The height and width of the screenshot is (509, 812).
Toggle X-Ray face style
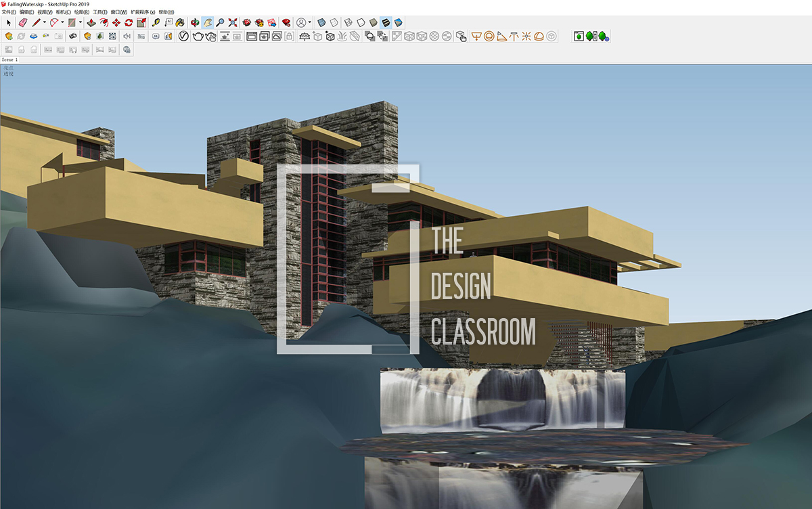(321, 22)
